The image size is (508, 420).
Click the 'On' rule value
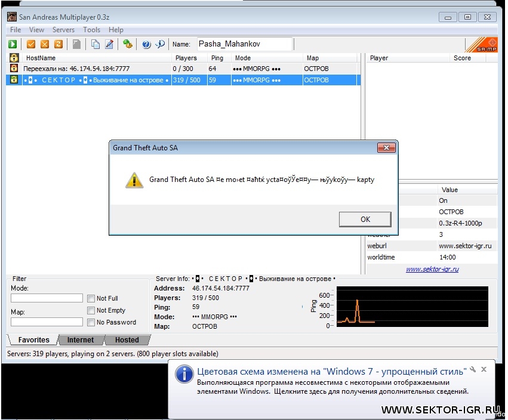tap(443, 200)
